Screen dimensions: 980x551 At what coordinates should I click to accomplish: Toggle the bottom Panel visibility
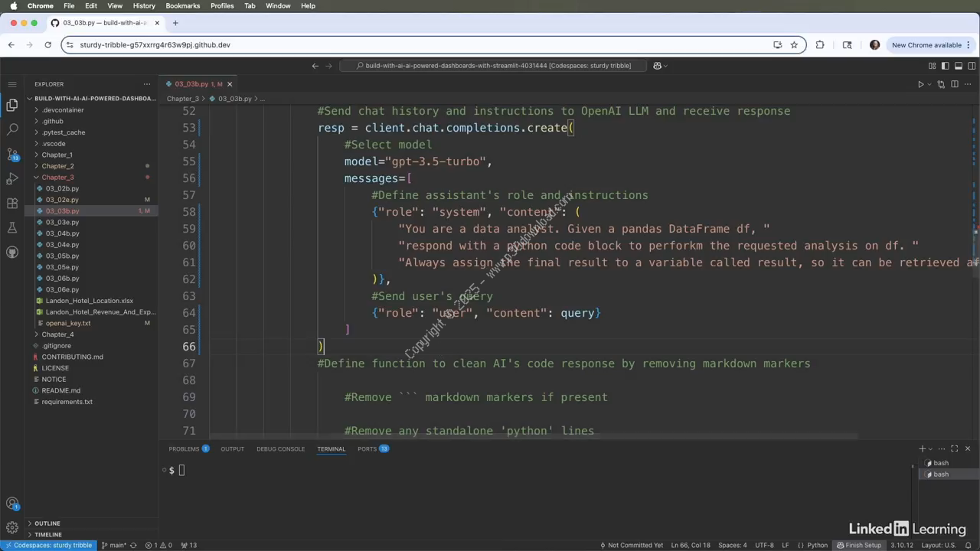(x=959, y=66)
